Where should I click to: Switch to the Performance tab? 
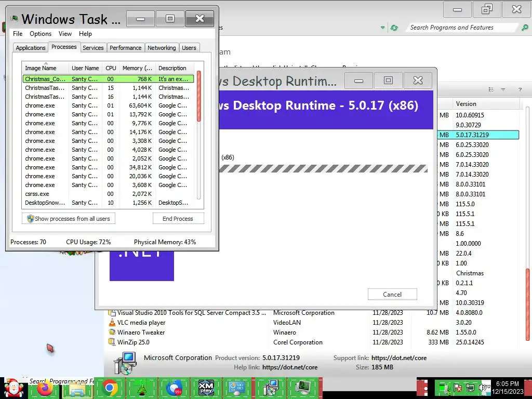[126, 48]
